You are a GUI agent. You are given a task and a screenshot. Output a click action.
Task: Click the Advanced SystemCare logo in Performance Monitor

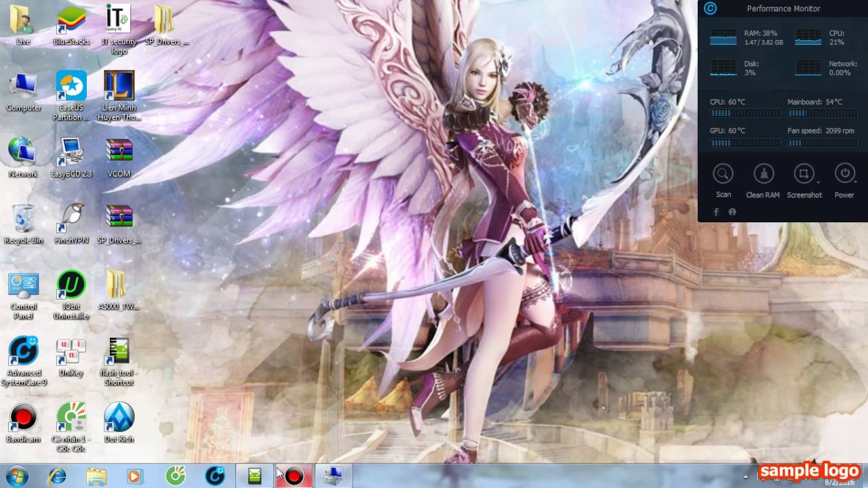tap(711, 9)
